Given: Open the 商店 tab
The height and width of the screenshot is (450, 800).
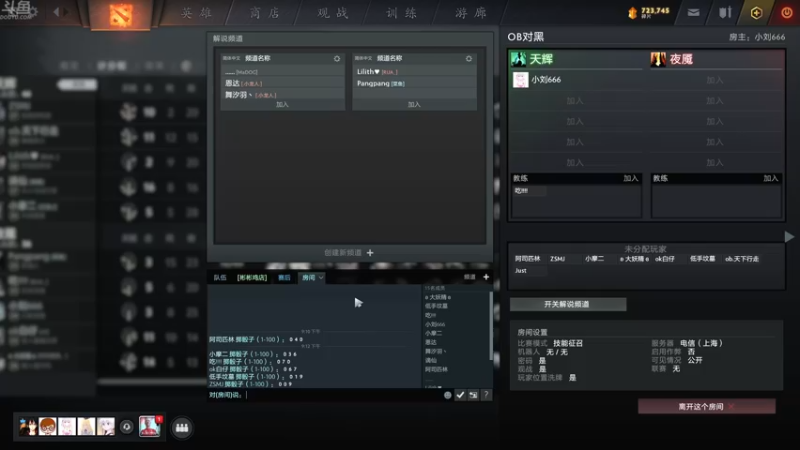Looking at the screenshot, I should coord(264,13).
